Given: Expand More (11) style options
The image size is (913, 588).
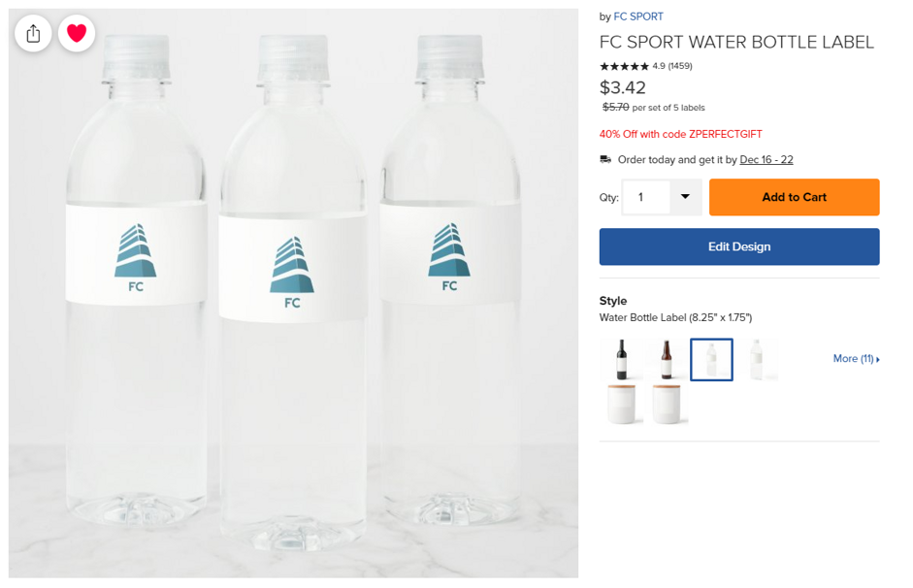Looking at the screenshot, I should 856,359.
